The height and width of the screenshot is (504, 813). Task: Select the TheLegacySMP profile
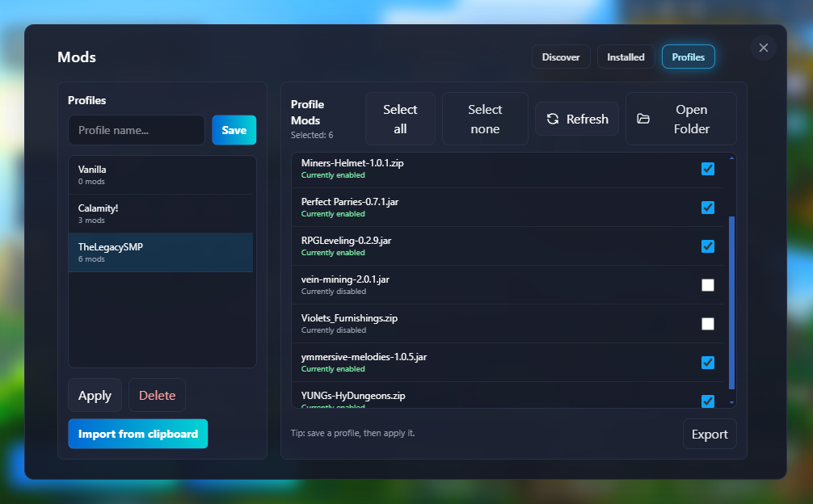tap(161, 252)
